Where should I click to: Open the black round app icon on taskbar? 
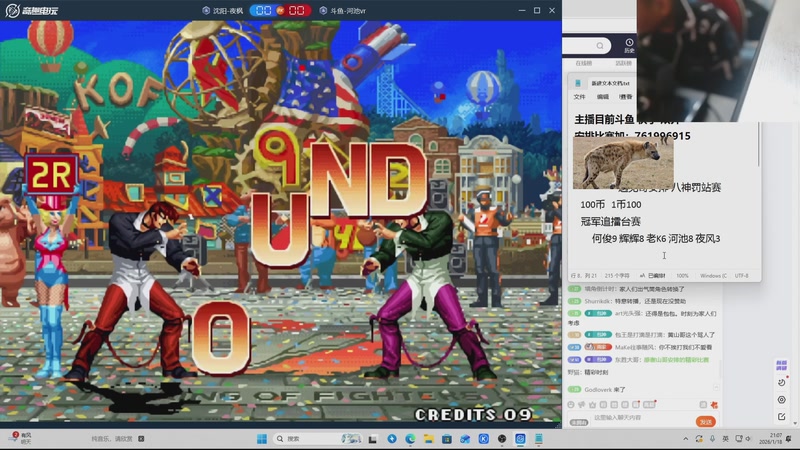pos(502,439)
